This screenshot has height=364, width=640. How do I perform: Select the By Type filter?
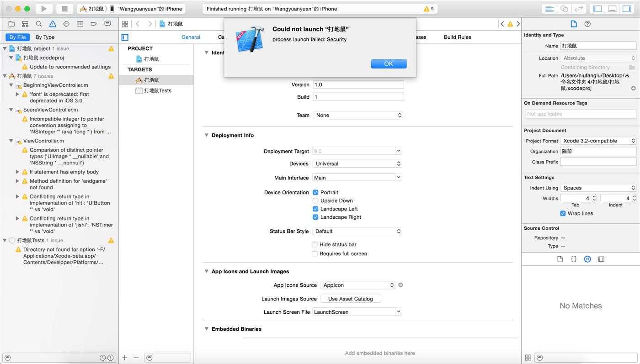[45, 37]
